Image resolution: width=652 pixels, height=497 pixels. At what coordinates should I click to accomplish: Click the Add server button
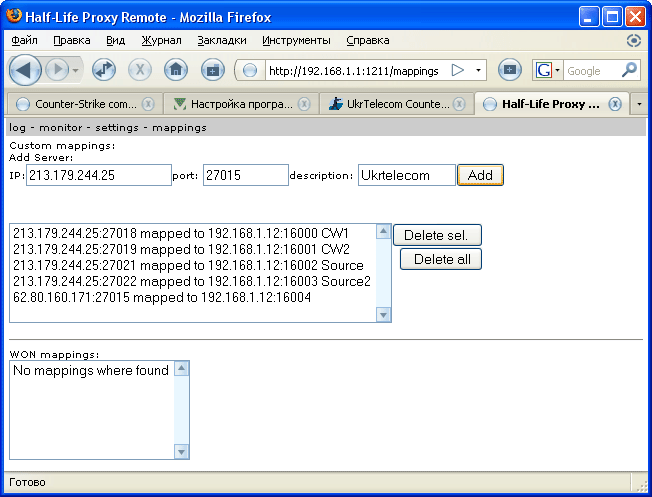tap(480, 175)
